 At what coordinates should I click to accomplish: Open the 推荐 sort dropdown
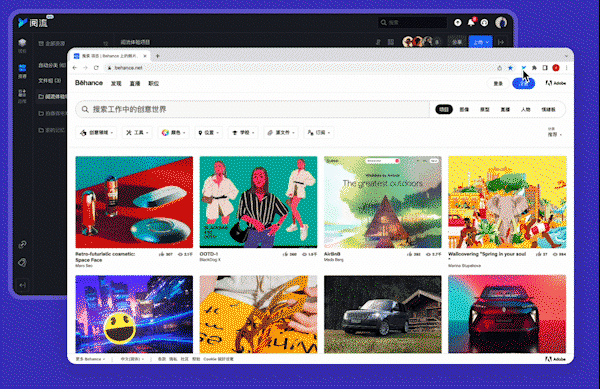pyautogui.click(x=554, y=134)
